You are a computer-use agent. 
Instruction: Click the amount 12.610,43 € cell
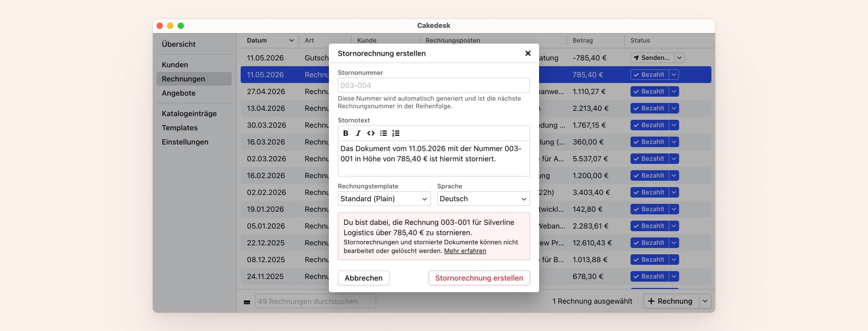point(592,243)
